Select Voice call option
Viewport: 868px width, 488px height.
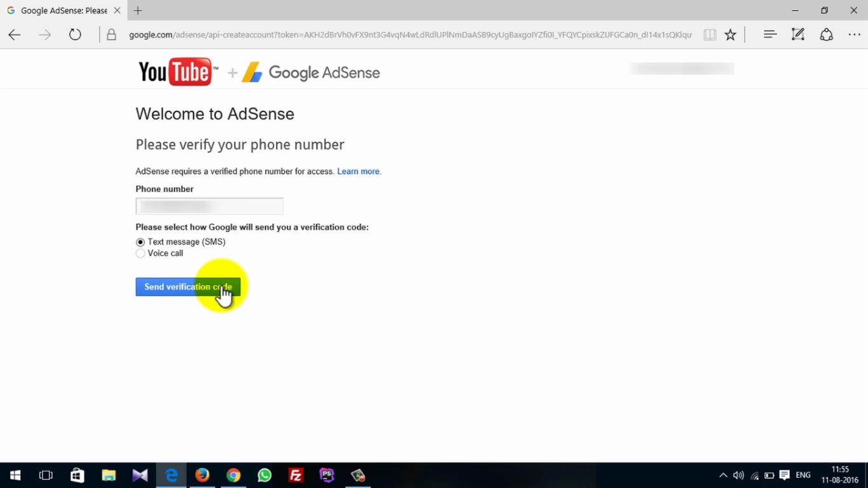point(140,254)
